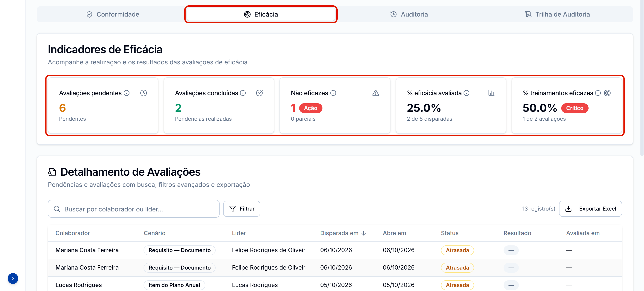Select the Eficácia tab
644x291 pixels.
(x=261, y=14)
